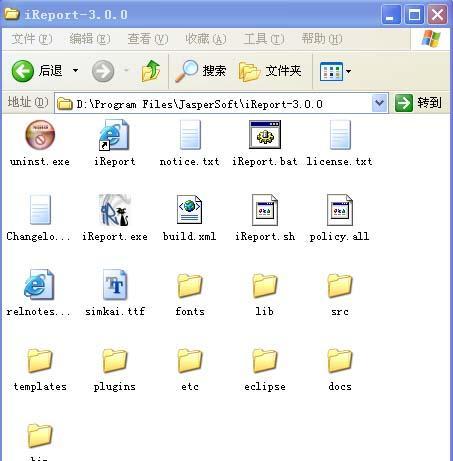The height and width of the screenshot is (461, 453).
Task: Select the iReport.exe application icon
Action: click(x=115, y=210)
